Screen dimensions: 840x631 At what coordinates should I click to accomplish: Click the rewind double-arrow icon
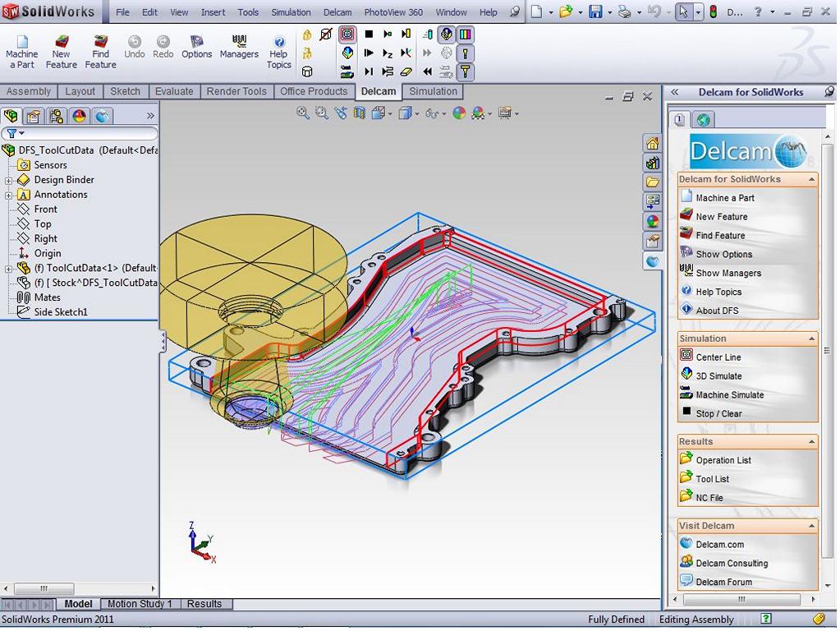[427, 71]
